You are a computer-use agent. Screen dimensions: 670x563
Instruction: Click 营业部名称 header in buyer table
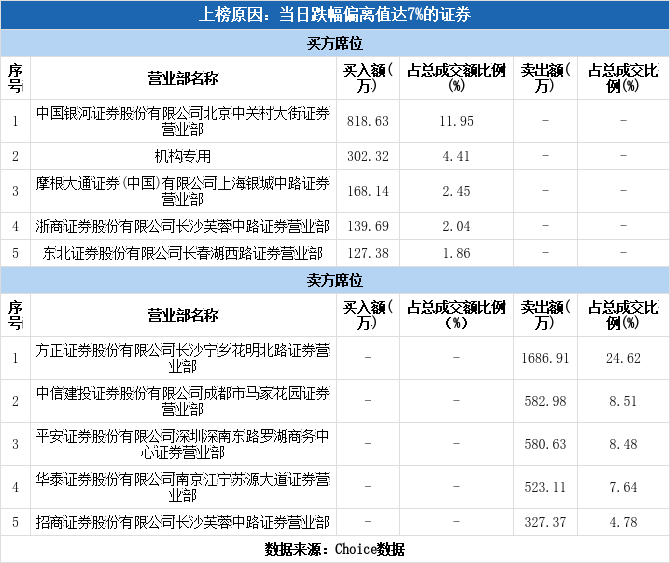[x=183, y=79]
